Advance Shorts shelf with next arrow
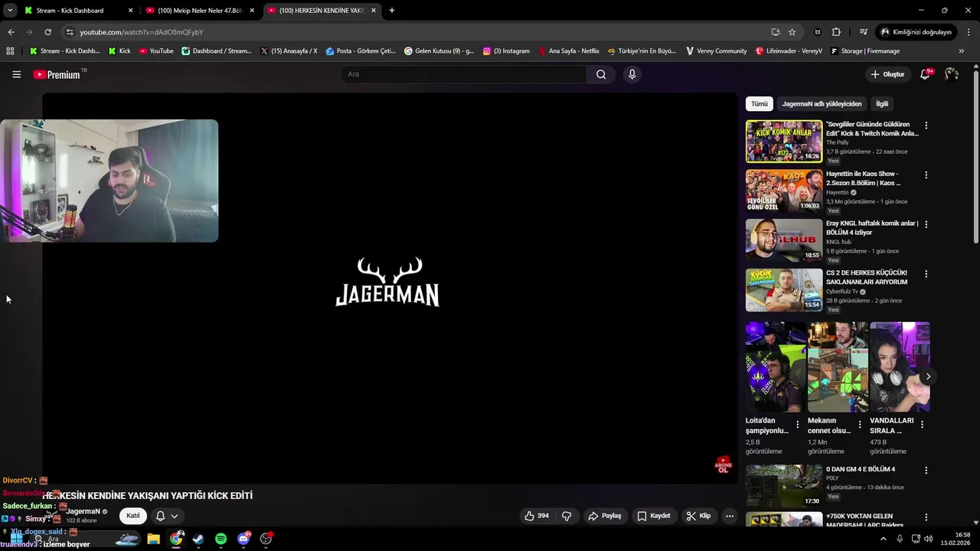980x551 pixels. pos(928,377)
